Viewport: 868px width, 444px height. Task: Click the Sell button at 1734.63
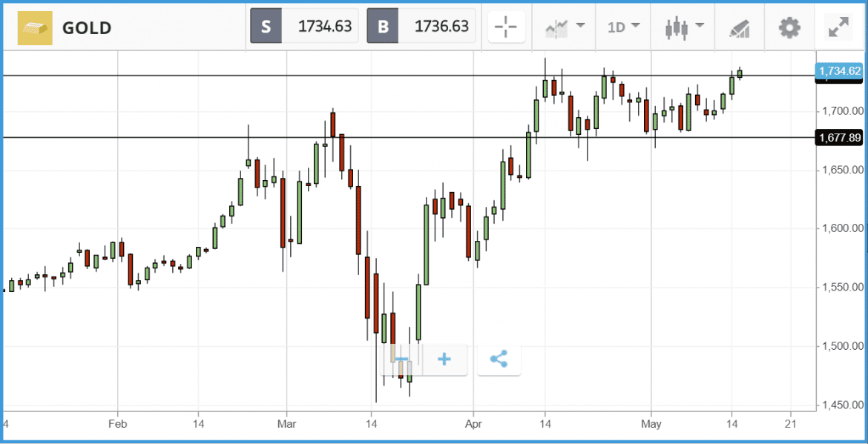click(305, 27)
